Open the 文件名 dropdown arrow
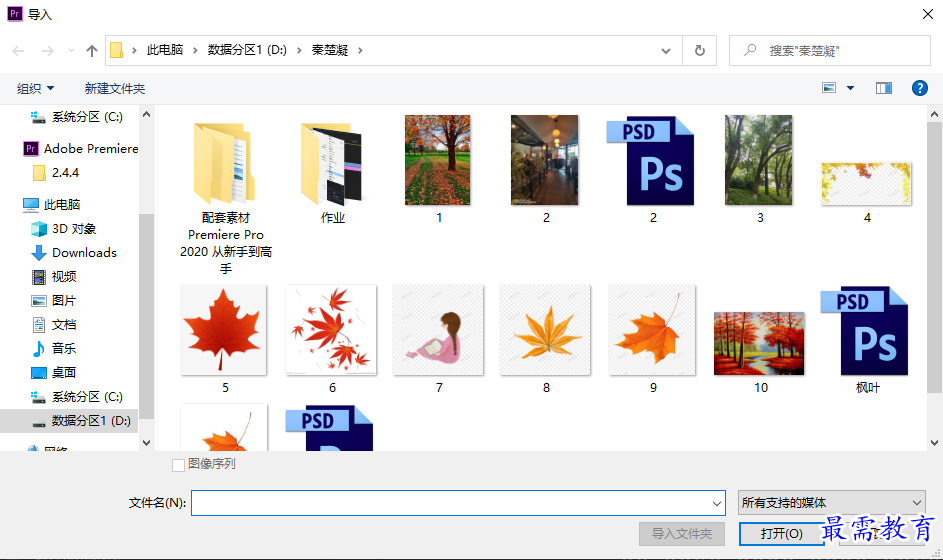 (x=717, y=503)
